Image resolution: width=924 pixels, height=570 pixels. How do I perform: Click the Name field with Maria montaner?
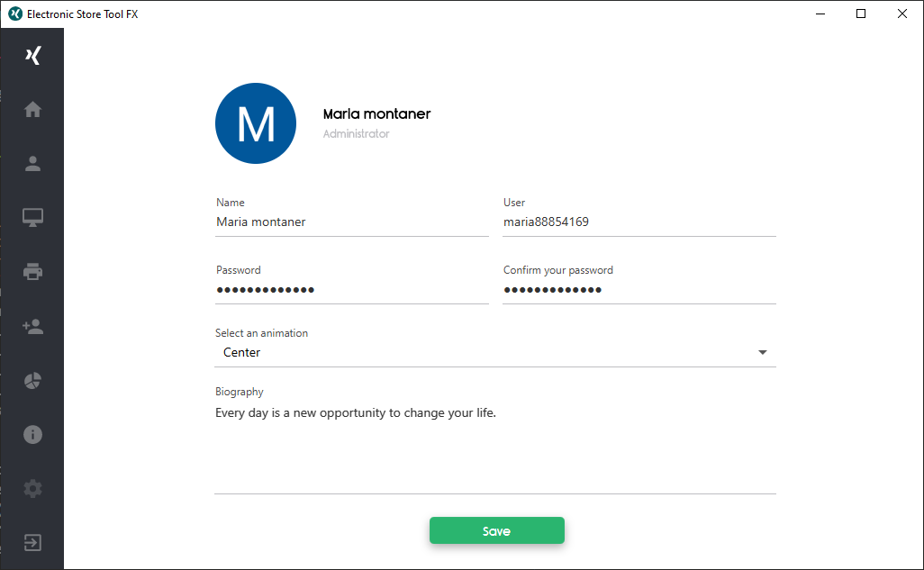coord(352,222)
